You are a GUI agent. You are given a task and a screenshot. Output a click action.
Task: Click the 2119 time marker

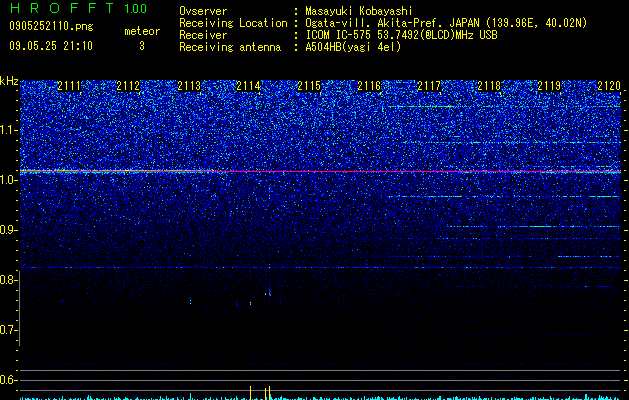click(x=549, y=86)
